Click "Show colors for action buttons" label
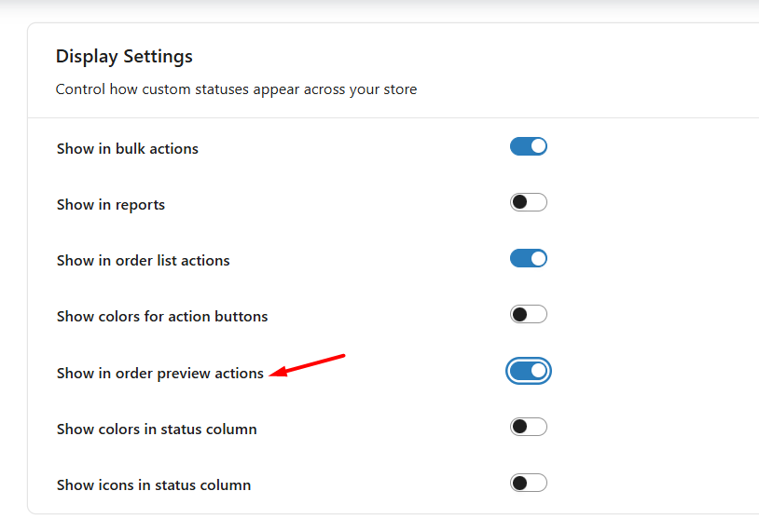 [161, 317]
